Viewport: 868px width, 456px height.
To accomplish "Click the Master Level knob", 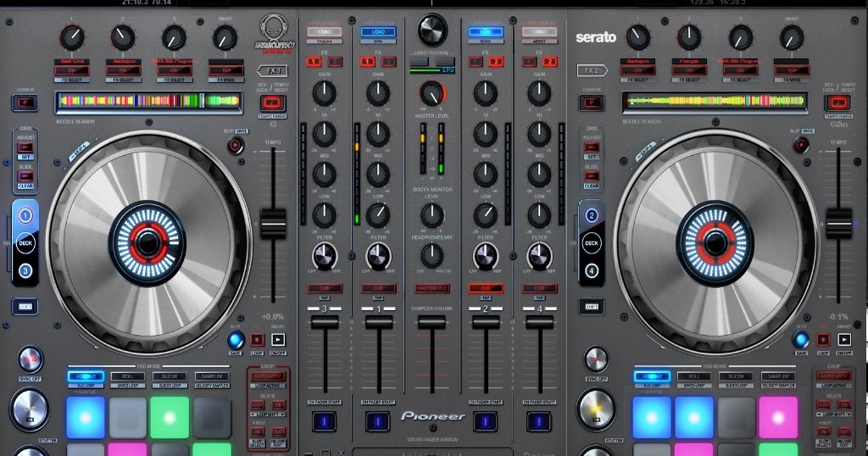I will pyautogui.click(x=432, y=93).
